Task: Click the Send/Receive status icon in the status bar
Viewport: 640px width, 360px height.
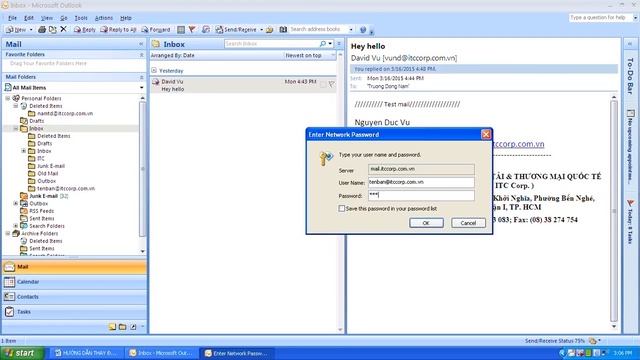Action: coord(593,341)
